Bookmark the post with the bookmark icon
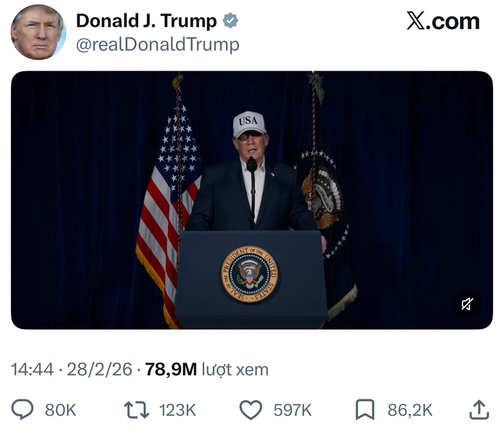 (x=365, y=409)
